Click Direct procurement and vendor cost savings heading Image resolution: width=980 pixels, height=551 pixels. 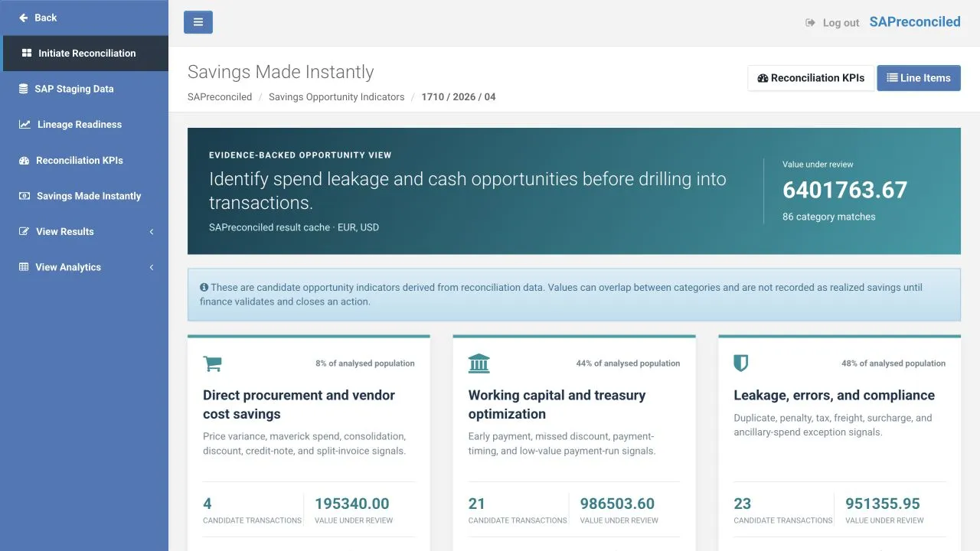(299, 405)
